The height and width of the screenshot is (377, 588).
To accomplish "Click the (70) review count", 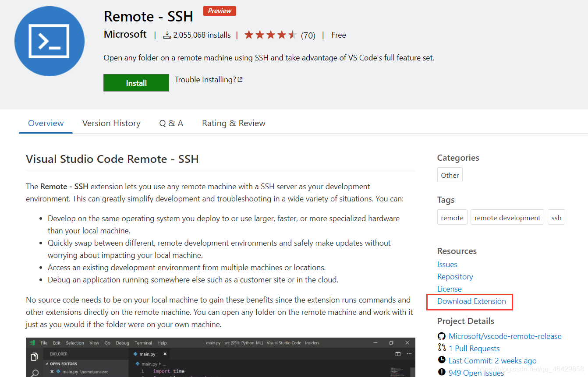I will (308, 35).
